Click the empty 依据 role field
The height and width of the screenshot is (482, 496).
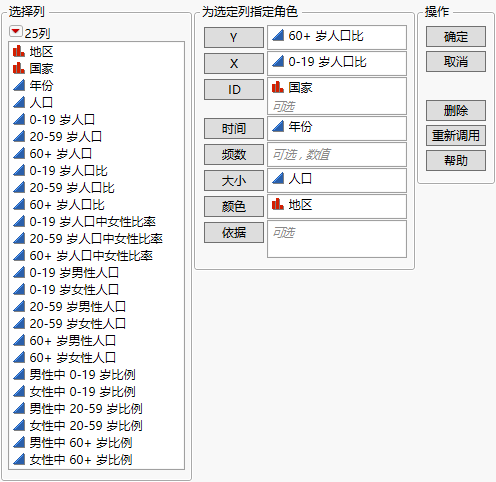pos(337,239)
